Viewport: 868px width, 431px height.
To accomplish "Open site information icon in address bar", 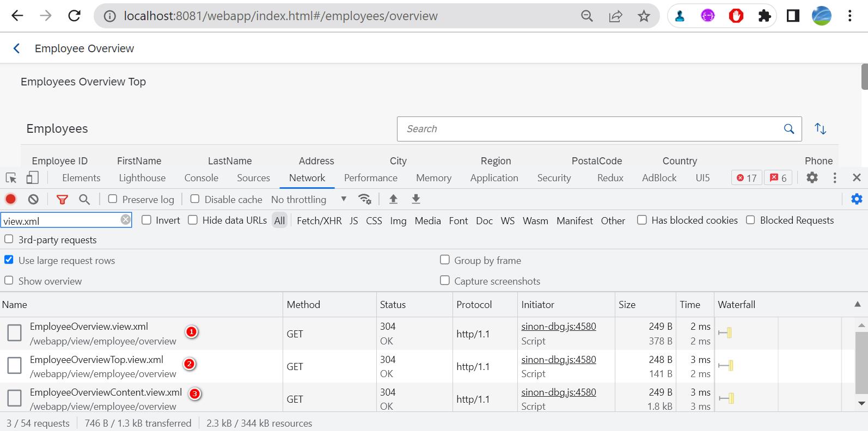I will tap(110, 16).
